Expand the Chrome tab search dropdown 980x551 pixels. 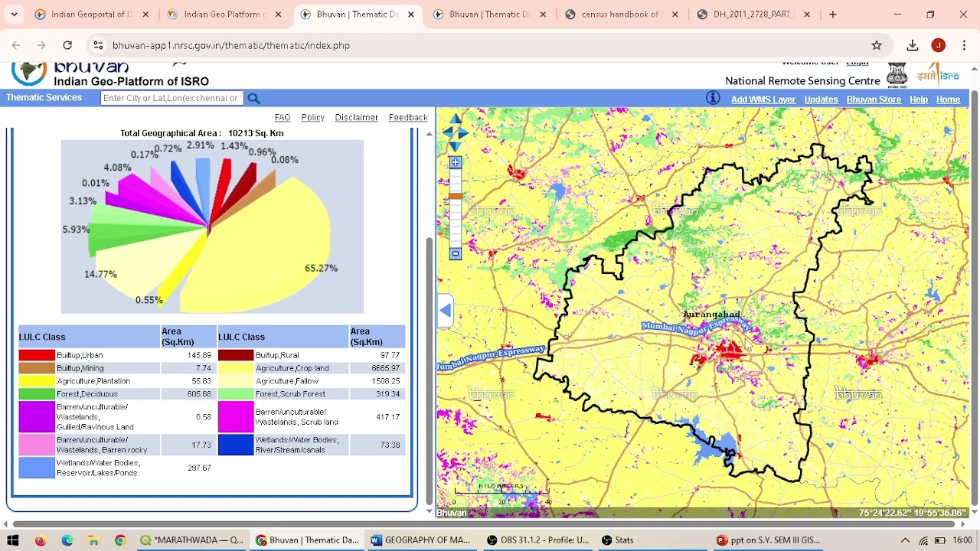tap(14, 15)
